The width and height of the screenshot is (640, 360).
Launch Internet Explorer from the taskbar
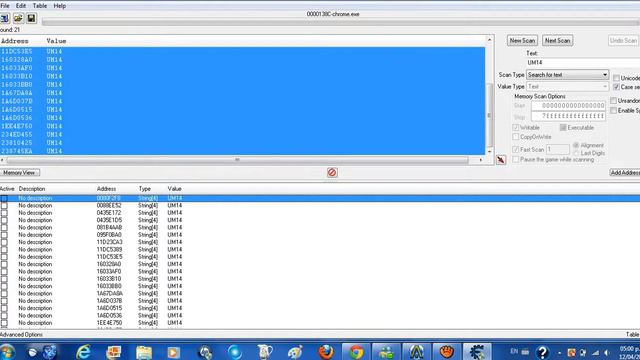[x=84, y=351]
